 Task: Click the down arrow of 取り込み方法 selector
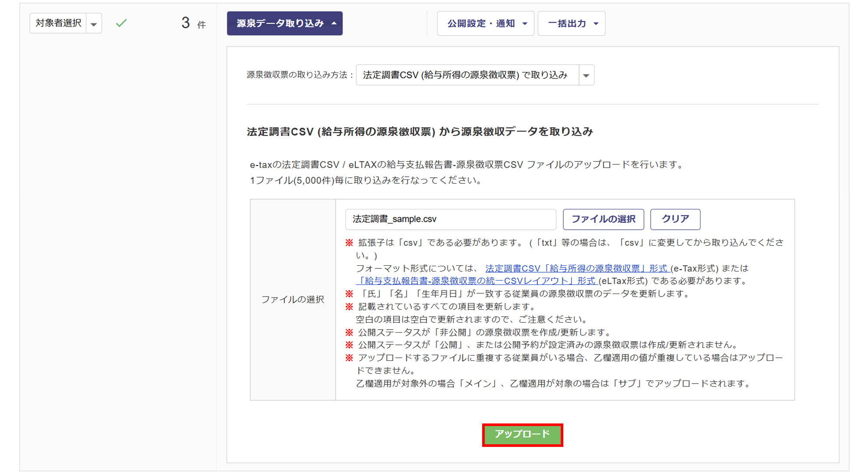pyautogui.click(x=586, y=76)
